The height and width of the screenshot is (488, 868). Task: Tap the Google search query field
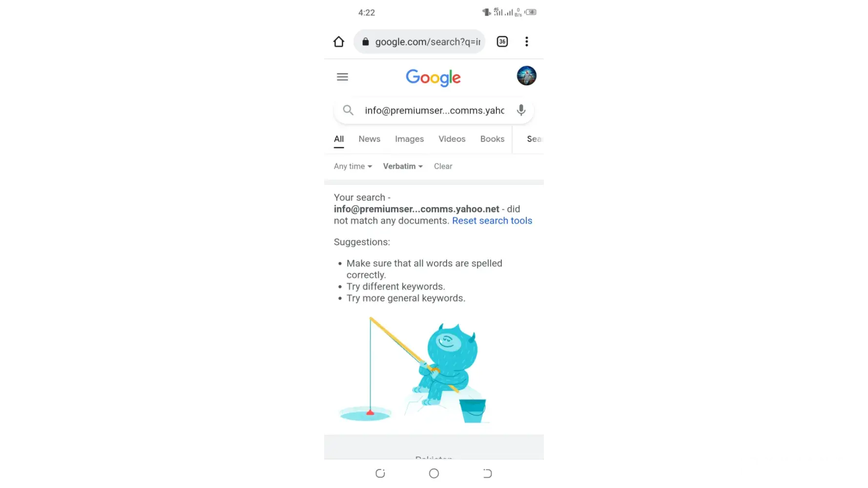[x=434, y=111]
